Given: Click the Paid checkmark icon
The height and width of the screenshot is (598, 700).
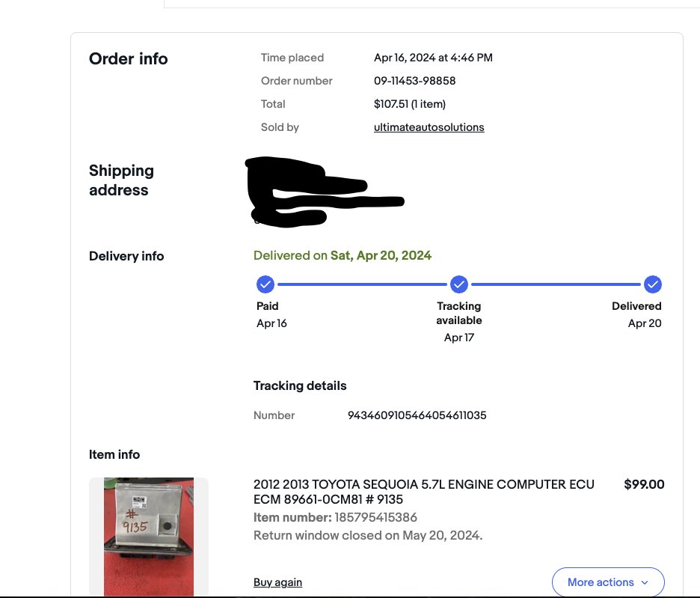Looking at the screenshot, I should [265, 284].
